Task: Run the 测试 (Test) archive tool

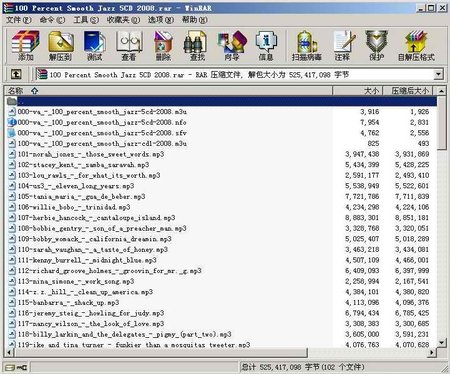Action: coord(95,45)
